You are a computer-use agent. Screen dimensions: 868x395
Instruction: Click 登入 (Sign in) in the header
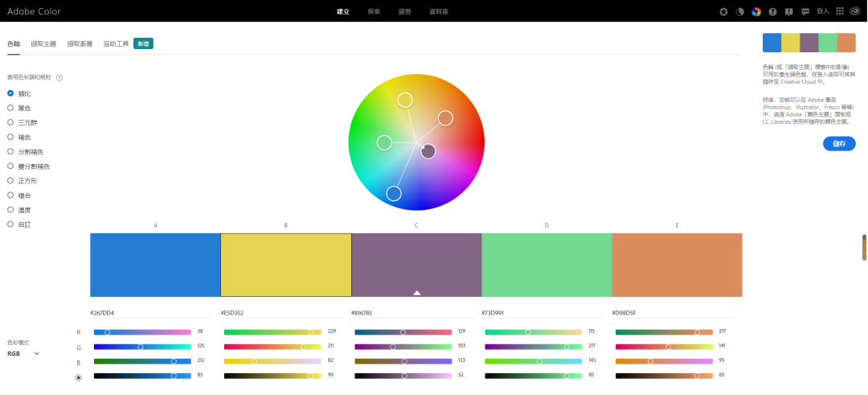coord(823,11)
